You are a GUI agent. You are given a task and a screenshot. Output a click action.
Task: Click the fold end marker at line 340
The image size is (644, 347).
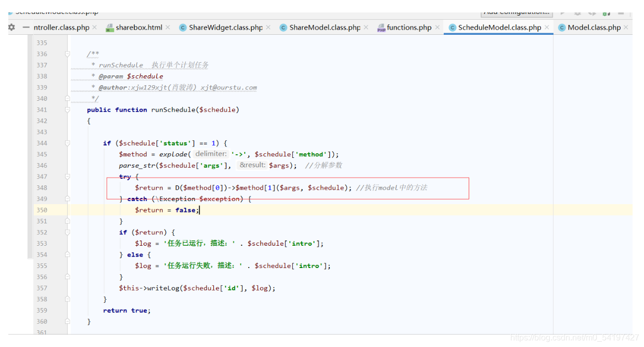[68, 98]
